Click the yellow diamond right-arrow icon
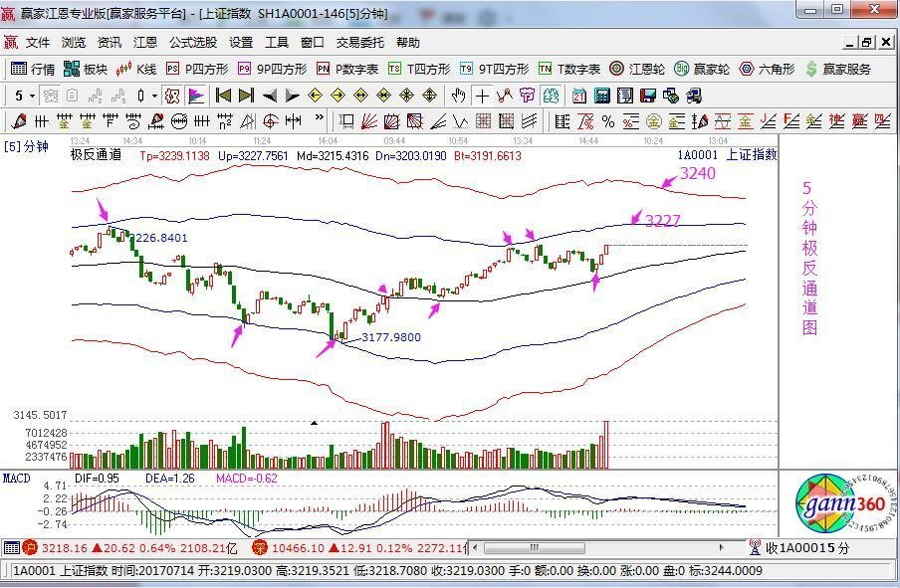This screenshot has height=588, width=900. coord(338,96)
